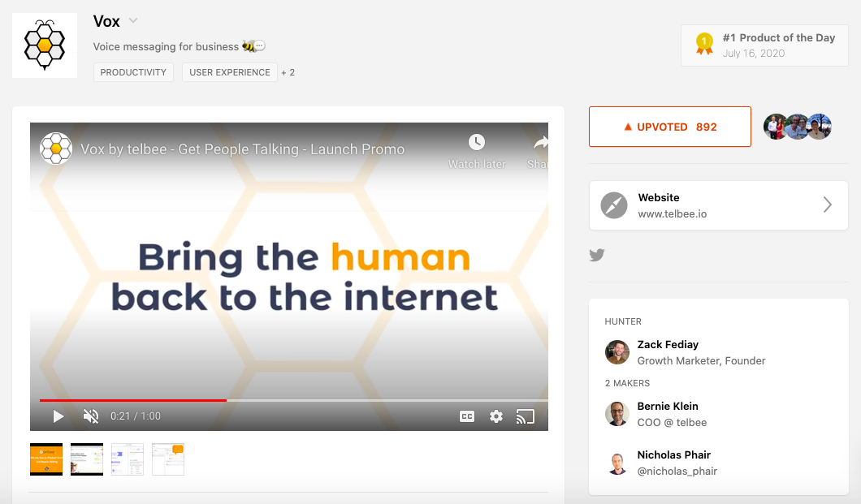861x504 pixels.
Task: Open the PRODUCTIVITY topic tag
Action: pyautogui.click(x=133, y=72)
